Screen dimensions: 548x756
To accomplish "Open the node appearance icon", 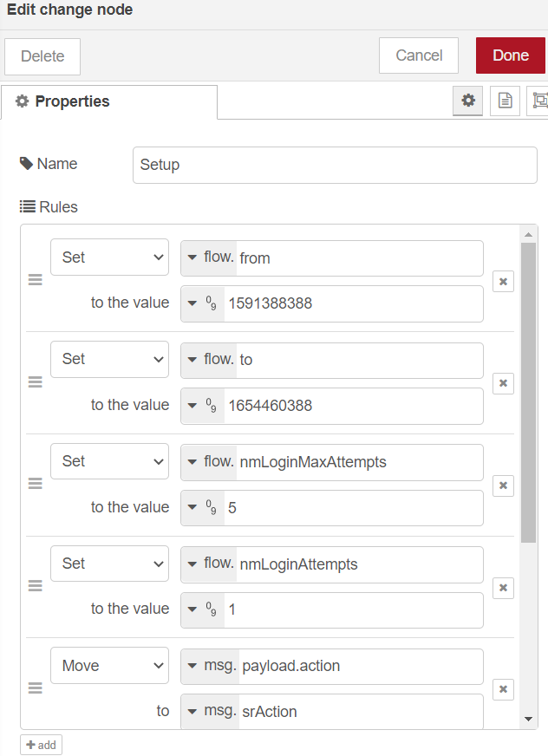I will (x=540, y=101).
